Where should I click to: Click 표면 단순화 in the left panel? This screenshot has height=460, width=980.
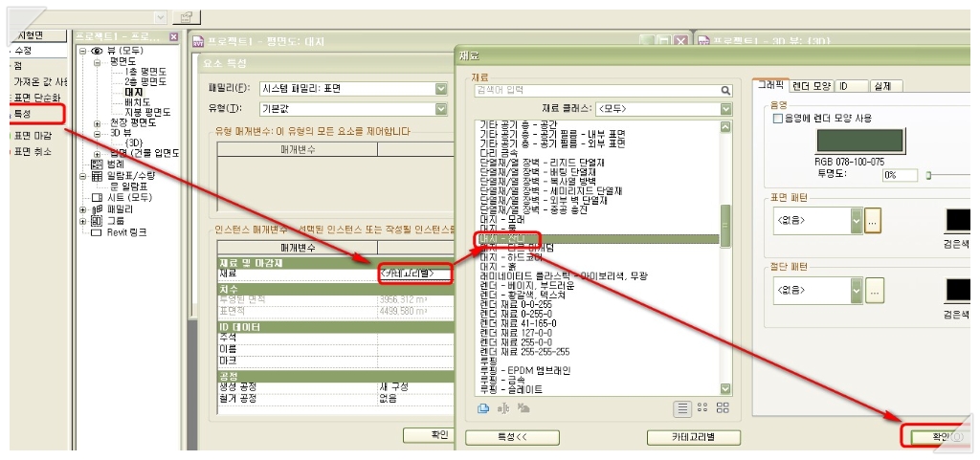pyautogui.click(x=37, y=98)
